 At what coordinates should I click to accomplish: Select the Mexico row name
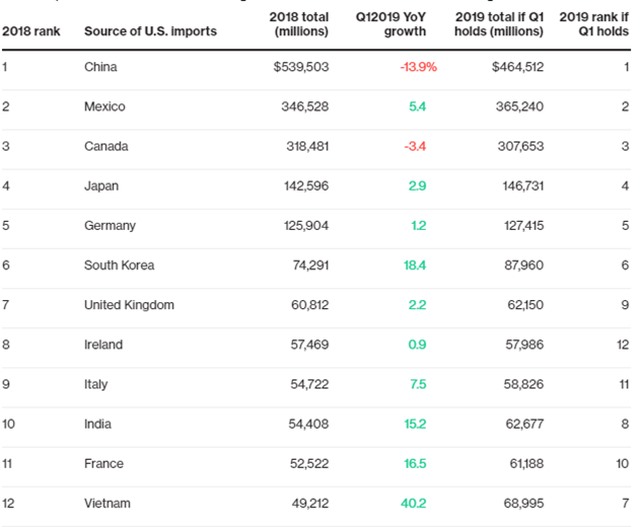tap(104, 107)
